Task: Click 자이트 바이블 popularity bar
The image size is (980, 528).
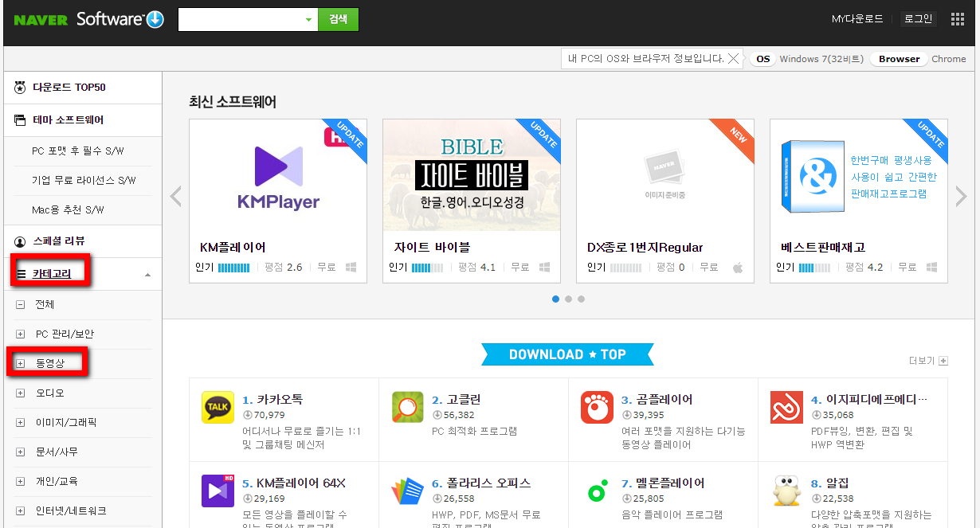Action: pos(427,268)
